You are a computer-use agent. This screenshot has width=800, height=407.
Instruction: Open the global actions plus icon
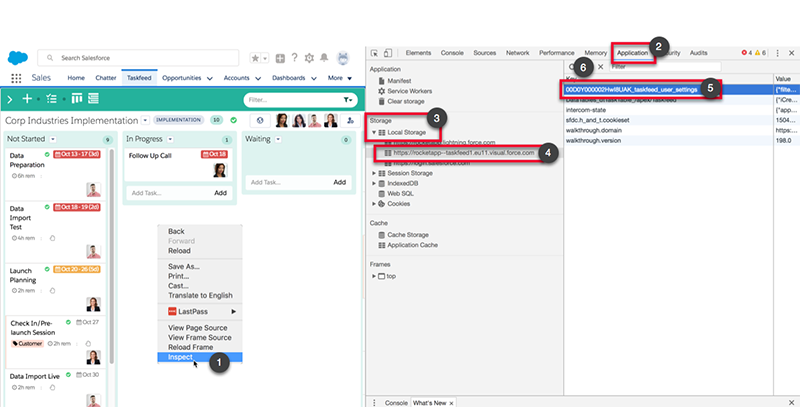click(280, 58)
